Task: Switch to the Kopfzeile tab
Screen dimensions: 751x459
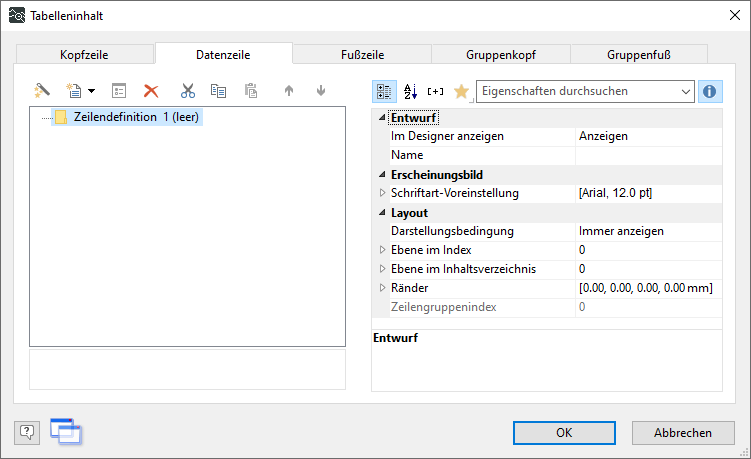Action: tap(84, 55)
